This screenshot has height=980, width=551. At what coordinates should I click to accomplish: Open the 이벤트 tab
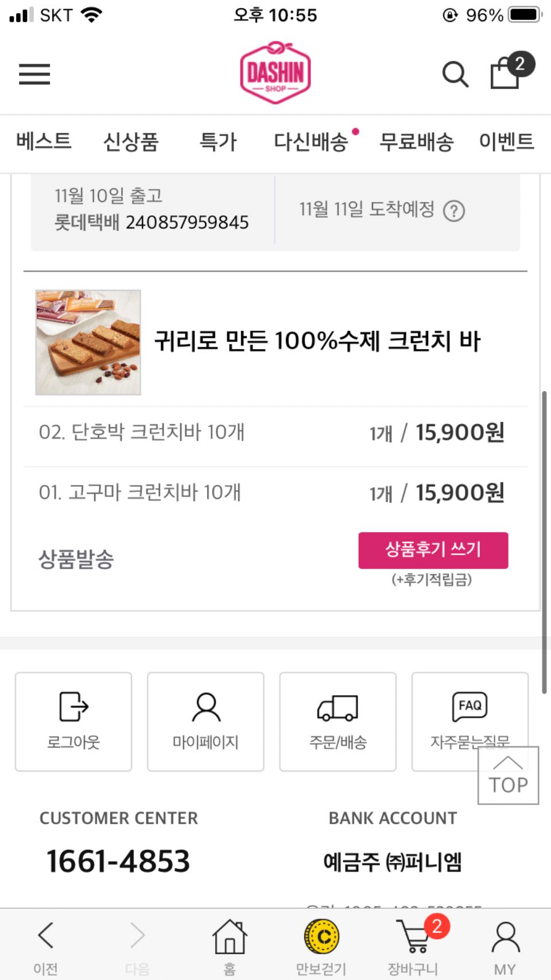coord(506,142)
